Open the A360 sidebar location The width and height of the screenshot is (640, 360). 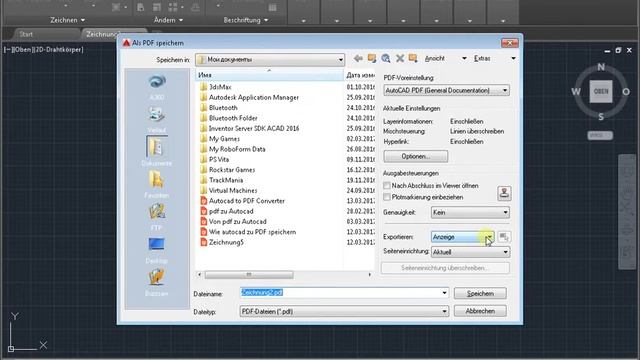(x=157, y=87)
